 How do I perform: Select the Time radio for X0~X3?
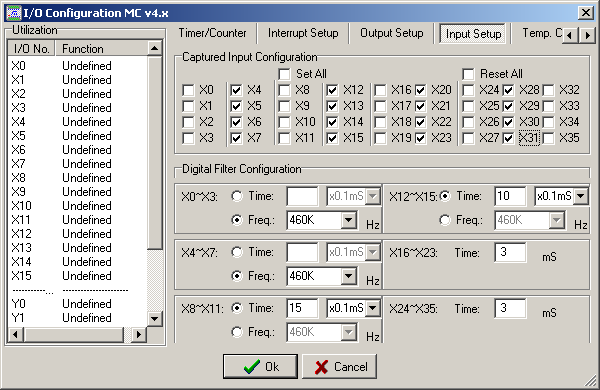click(x=237, y=196)
